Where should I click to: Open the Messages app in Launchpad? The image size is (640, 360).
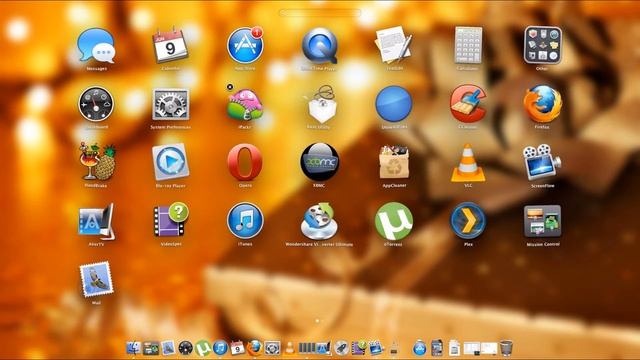[x=96, y=45]
